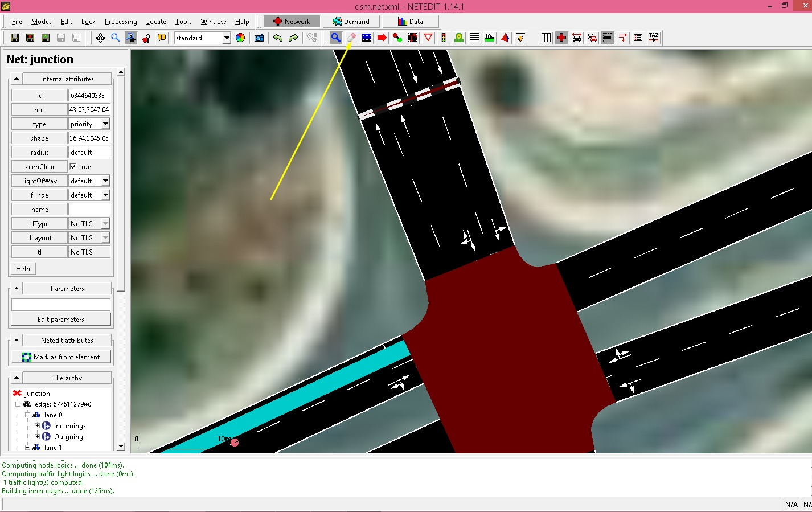Click the left panel scrollbar down arrow
This screenshot has height=512, width=812.
point(121,447)
